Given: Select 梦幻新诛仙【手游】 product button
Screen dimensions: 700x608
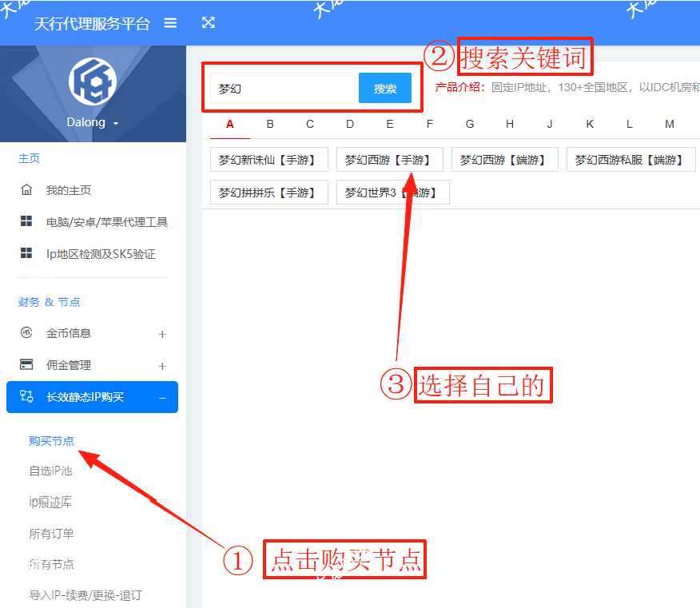Looking at the screenshot, I should [268, 160].
